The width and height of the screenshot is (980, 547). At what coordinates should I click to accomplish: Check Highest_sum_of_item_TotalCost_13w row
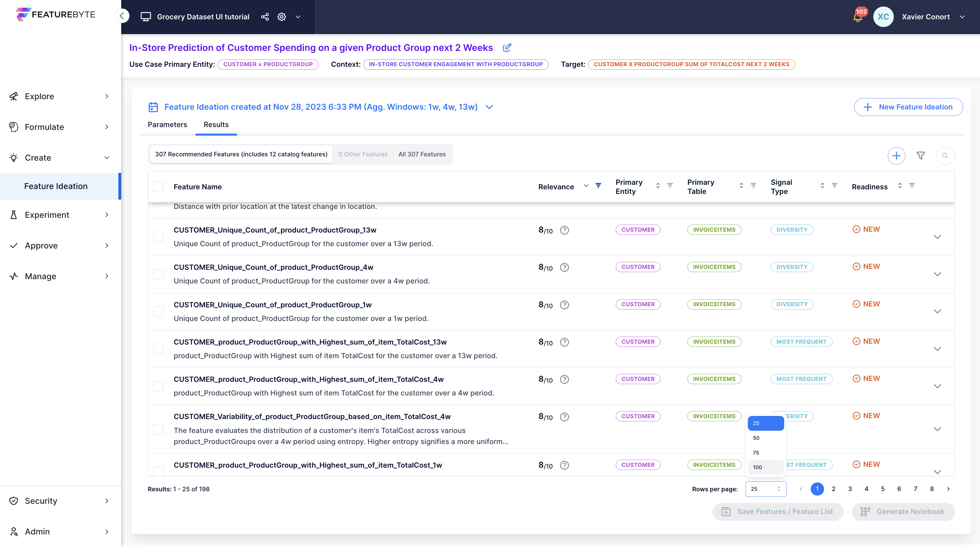158,349
